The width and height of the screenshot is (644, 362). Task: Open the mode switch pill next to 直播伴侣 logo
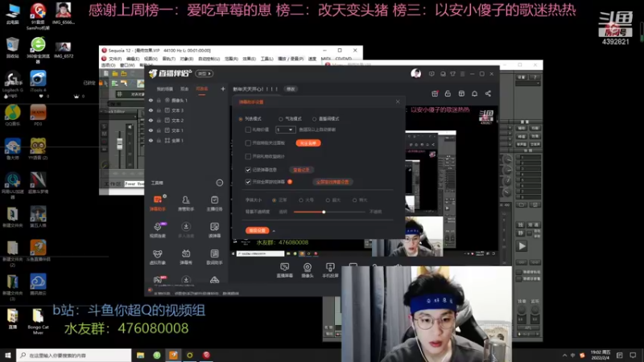point(204,73)
